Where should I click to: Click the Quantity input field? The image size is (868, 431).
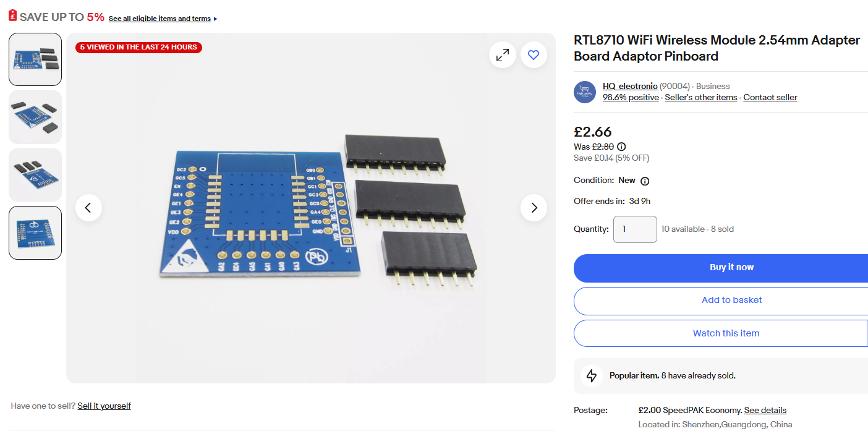[635, 229]
